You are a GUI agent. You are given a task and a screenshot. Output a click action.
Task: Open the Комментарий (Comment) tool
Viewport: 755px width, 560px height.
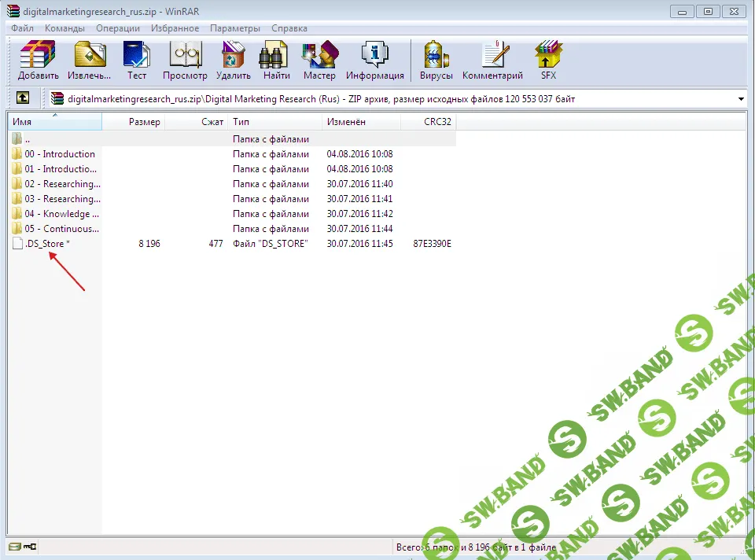click(492, 61)
